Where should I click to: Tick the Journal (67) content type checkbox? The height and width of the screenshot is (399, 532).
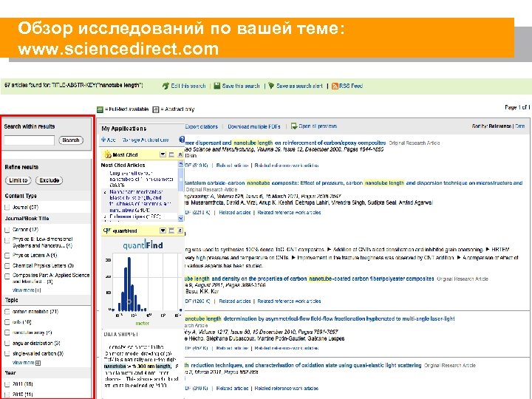[7, 208]
